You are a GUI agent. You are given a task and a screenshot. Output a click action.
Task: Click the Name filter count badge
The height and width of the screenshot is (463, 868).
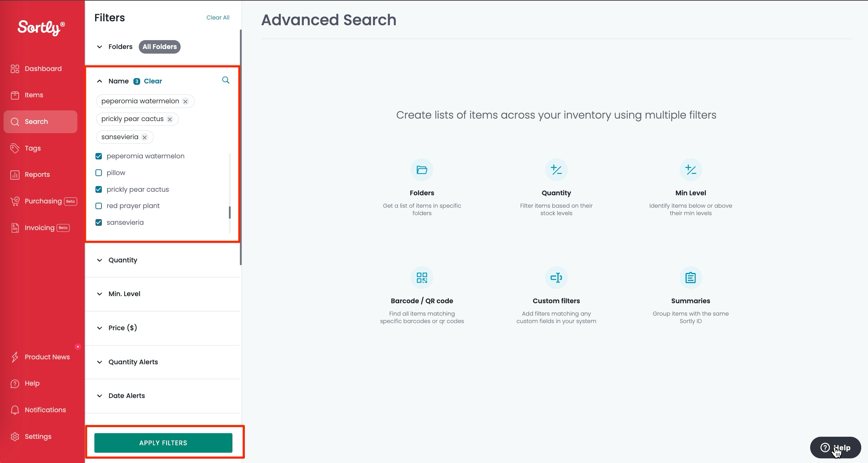point(137,82)
